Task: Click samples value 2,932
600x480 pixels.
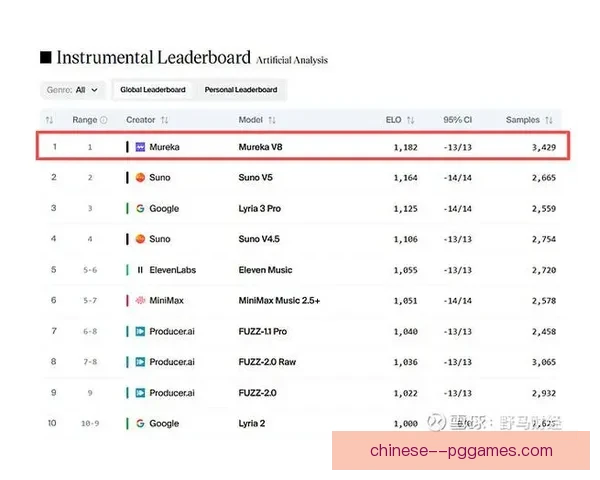Action: (544, 393)
